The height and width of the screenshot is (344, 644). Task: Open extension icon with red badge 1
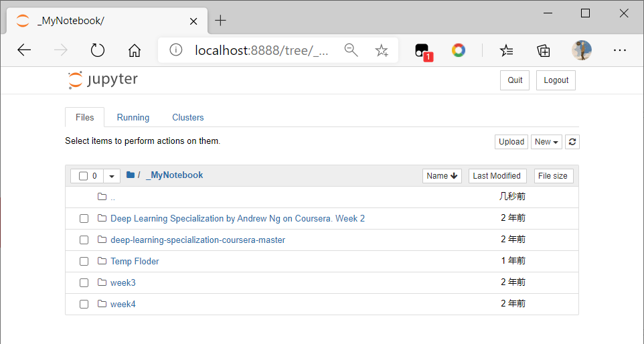[x=423, y=52]
